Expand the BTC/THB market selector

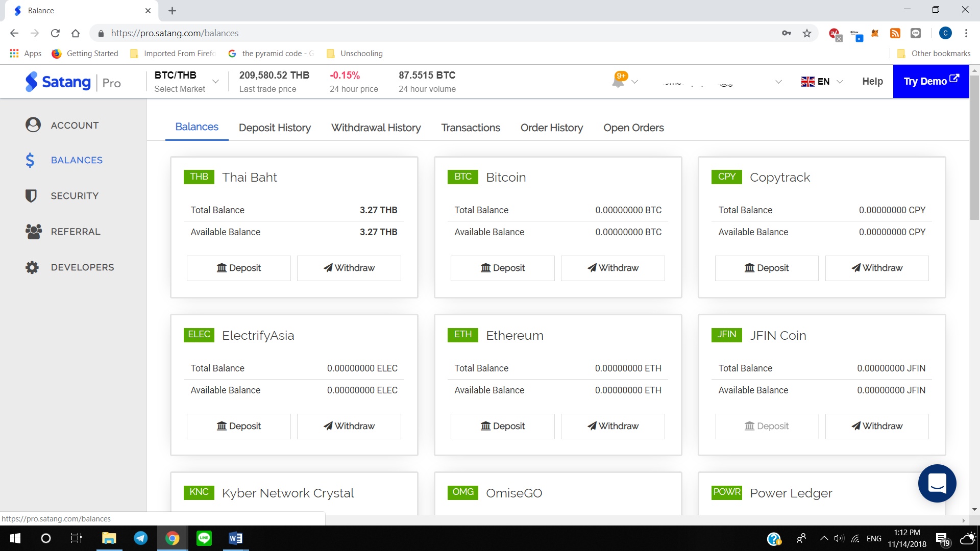click(215, 82)
